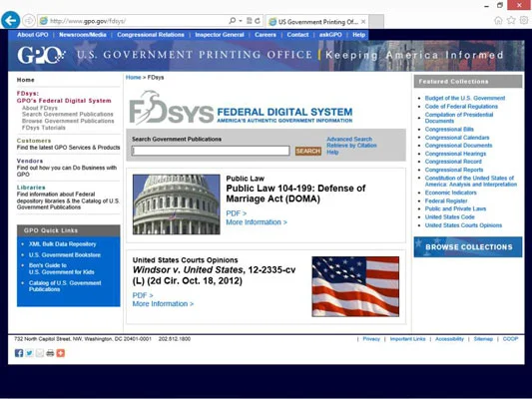
Task: Open the favorites star icon
Action: click(x=511, y=20)
